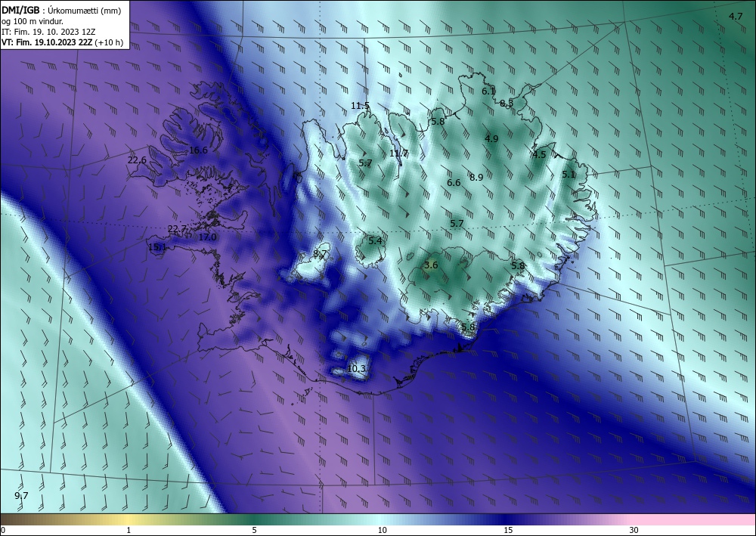The height and width of the screenshot is (536, 756).
Task: Click the 3.6 value label
Action: pyautogui.click(x=431, y=265)
